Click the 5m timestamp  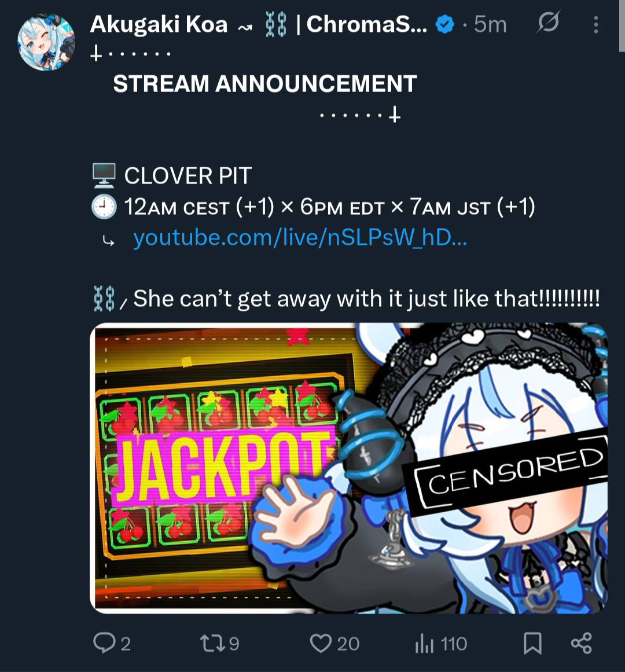[x=490, y=24]
